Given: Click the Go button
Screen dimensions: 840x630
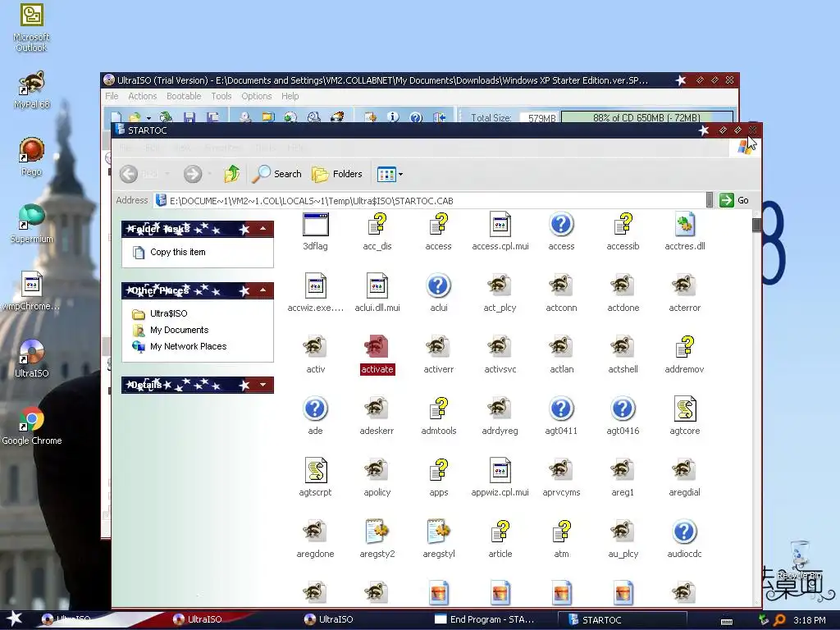Looking at the screenshot, I should tap(734, 200).
